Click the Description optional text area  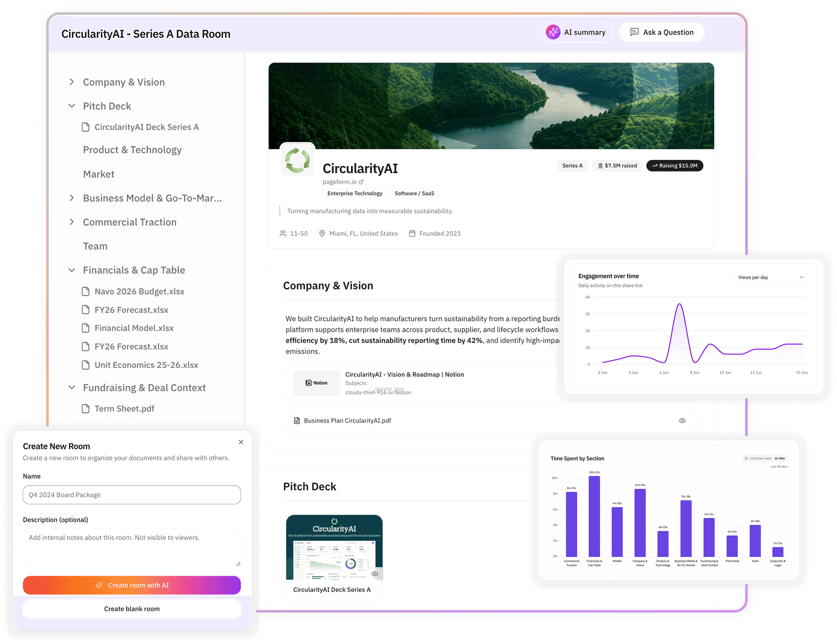132,547
